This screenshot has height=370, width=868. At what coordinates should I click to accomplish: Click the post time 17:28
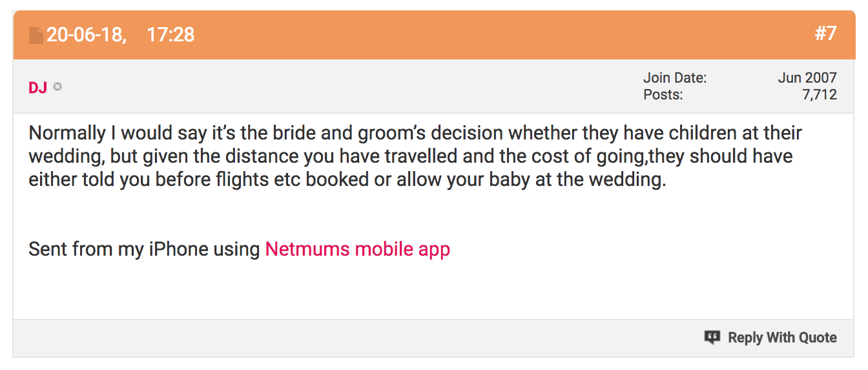click(170, 34)
